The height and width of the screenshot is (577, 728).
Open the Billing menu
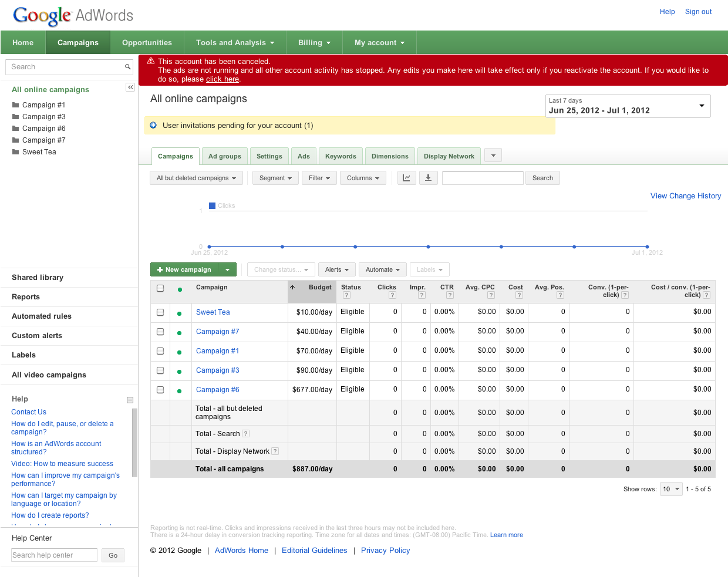[x=314, y=43]
